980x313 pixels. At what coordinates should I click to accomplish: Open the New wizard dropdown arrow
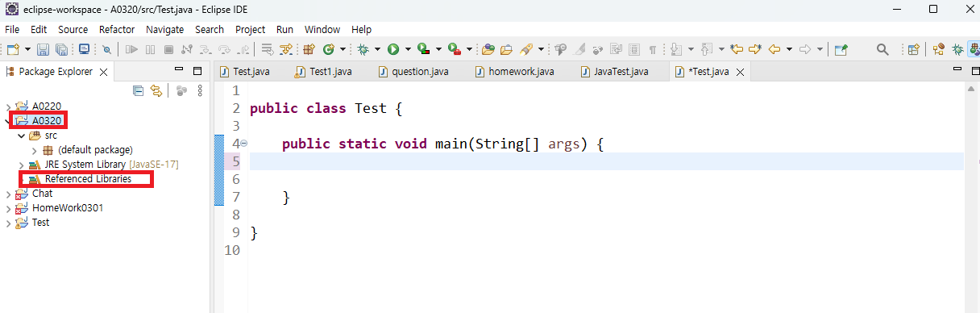tap(27, 49)
